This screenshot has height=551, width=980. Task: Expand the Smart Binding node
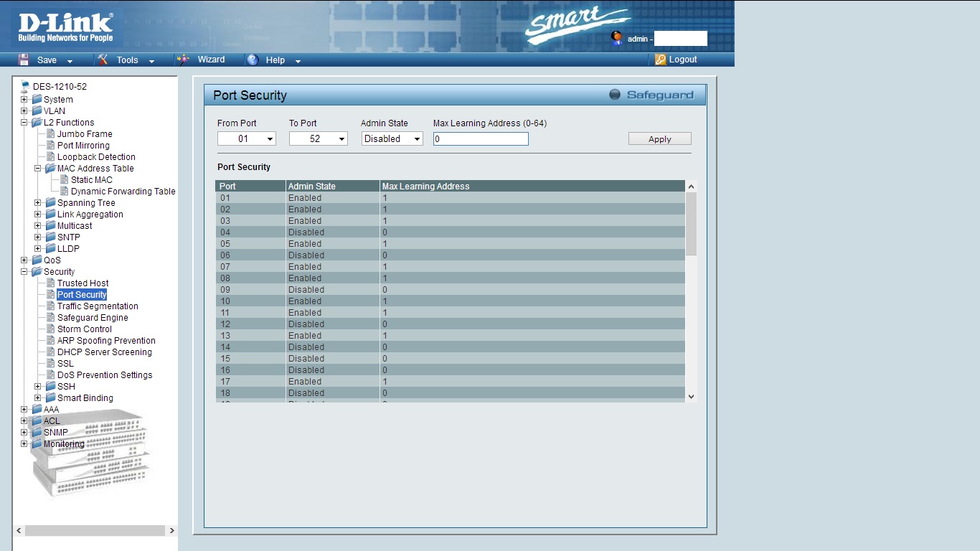click(x=37, y=397)
